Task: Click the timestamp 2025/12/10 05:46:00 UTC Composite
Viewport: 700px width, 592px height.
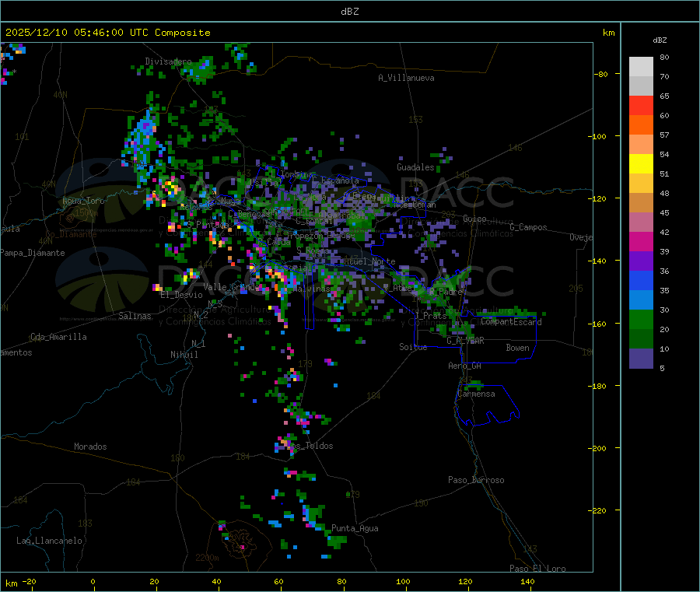Action: tap(107, 33)
